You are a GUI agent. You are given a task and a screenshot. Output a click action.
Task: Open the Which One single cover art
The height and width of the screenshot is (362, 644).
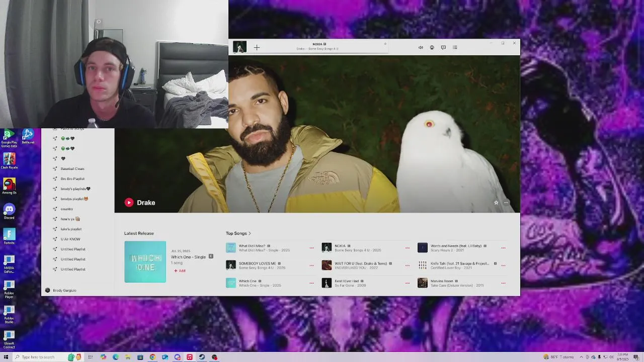click(x=145, y=261)
